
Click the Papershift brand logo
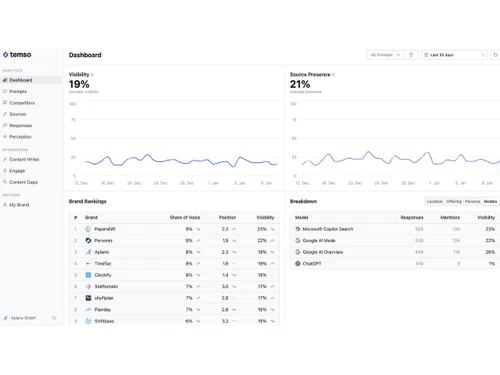tap(88, 229)
